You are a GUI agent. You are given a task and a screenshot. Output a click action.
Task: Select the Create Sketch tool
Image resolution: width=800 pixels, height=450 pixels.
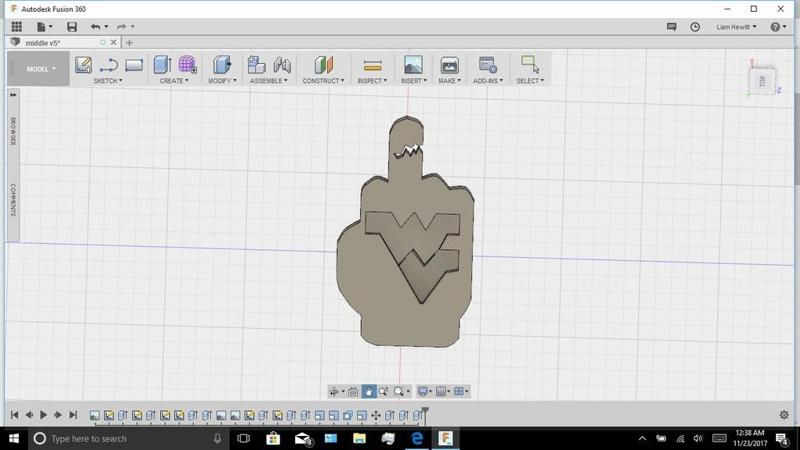click(84, 65)
